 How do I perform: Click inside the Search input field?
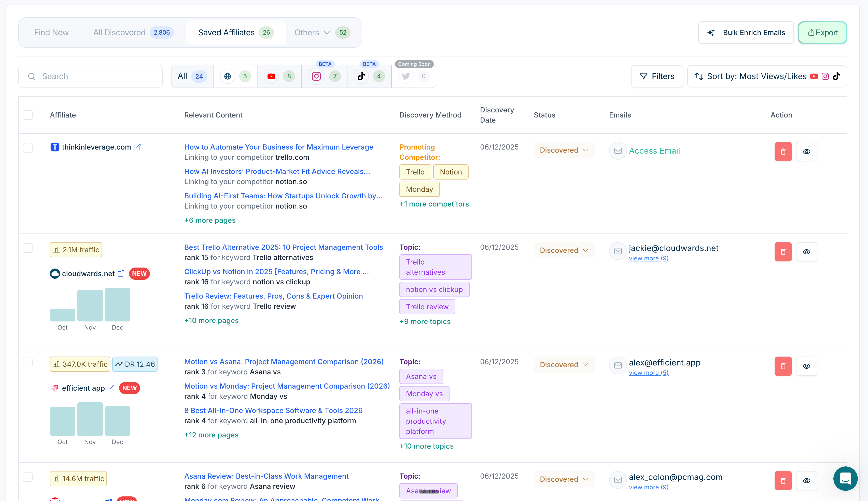[x=90, y=76]
